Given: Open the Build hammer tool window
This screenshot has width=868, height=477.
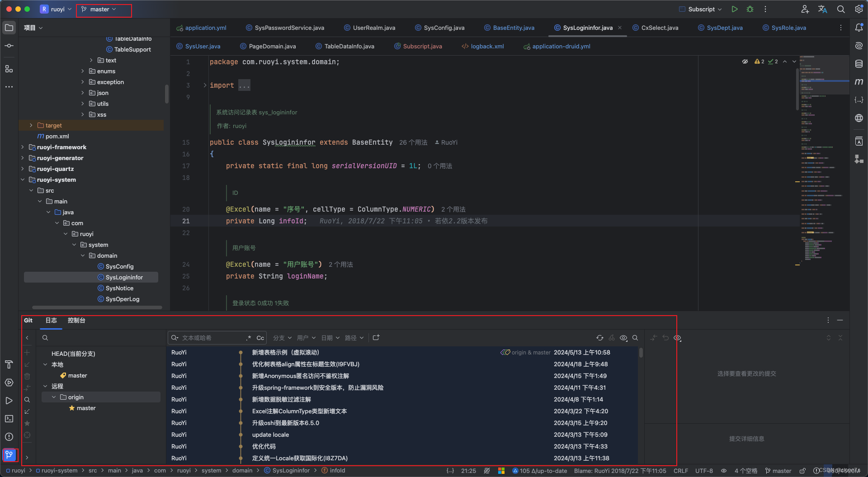Looking at the screenshot, I should (9, 364).
